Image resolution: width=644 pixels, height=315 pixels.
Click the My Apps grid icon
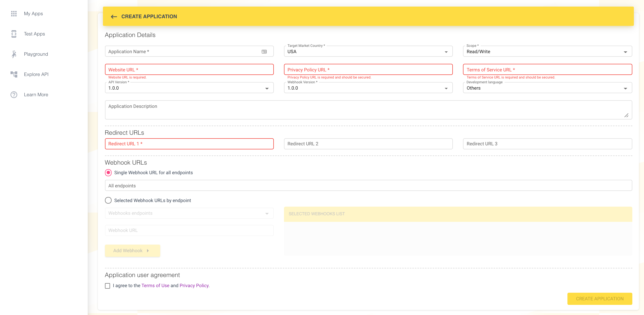(x=14, y=14)
